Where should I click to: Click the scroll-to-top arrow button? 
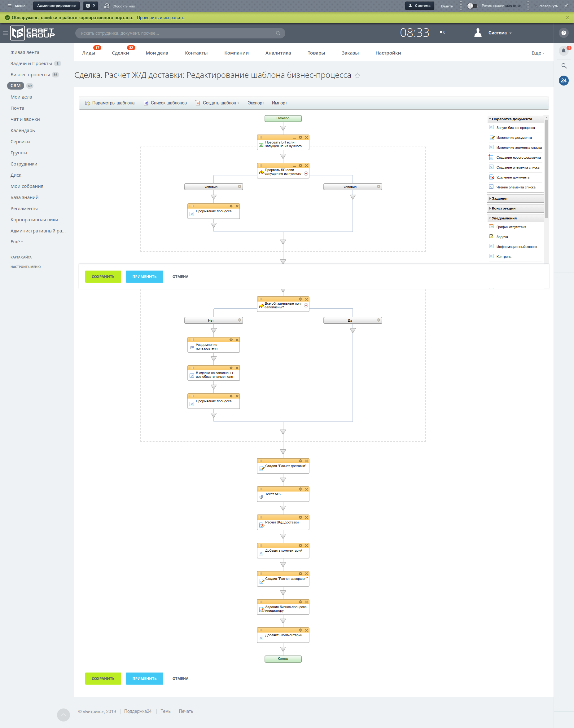[x=63, y=715]
